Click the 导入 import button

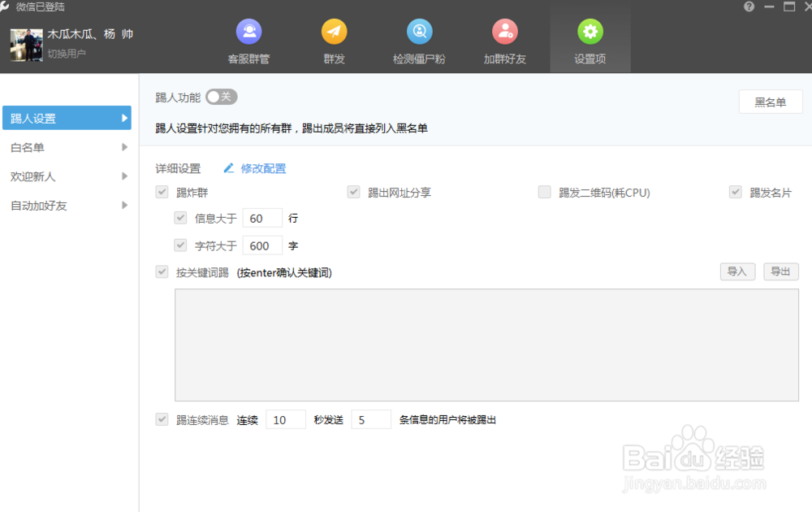[x=737, y=271]
